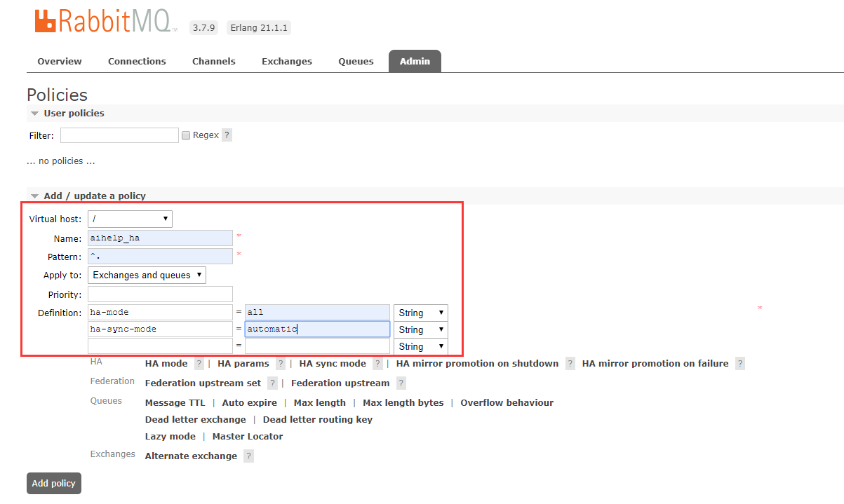Focus the Priority input field
844x504 pixels.
tap(160, 294)
